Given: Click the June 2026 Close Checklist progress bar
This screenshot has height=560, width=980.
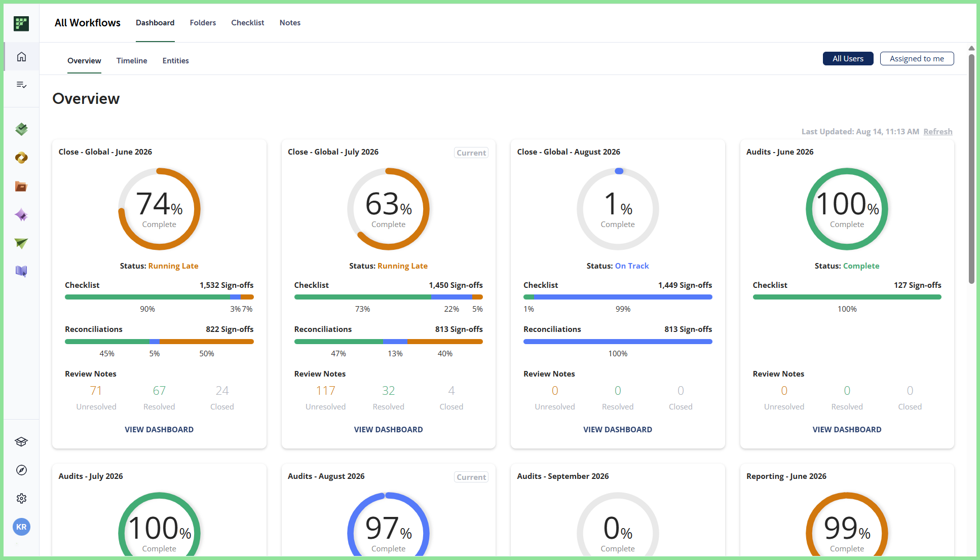Looking at the screenshot, I should (159, 297).
